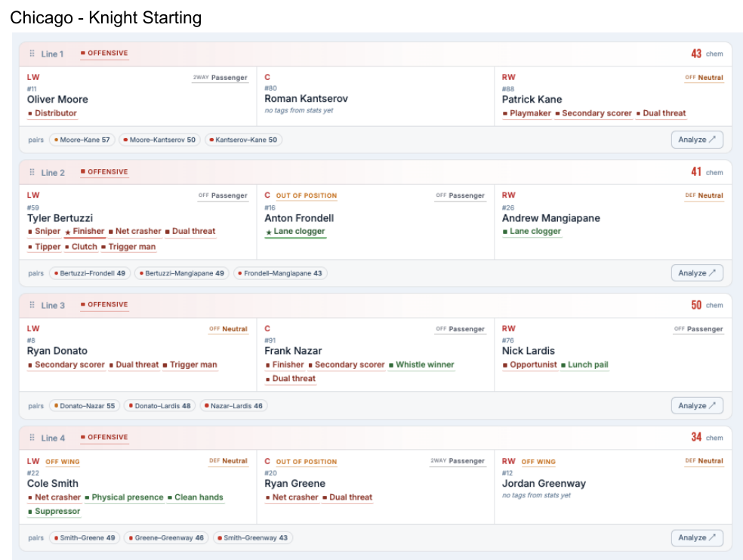
Task: Click player name Andrew Mangiapane
Action: click(550, 218)
